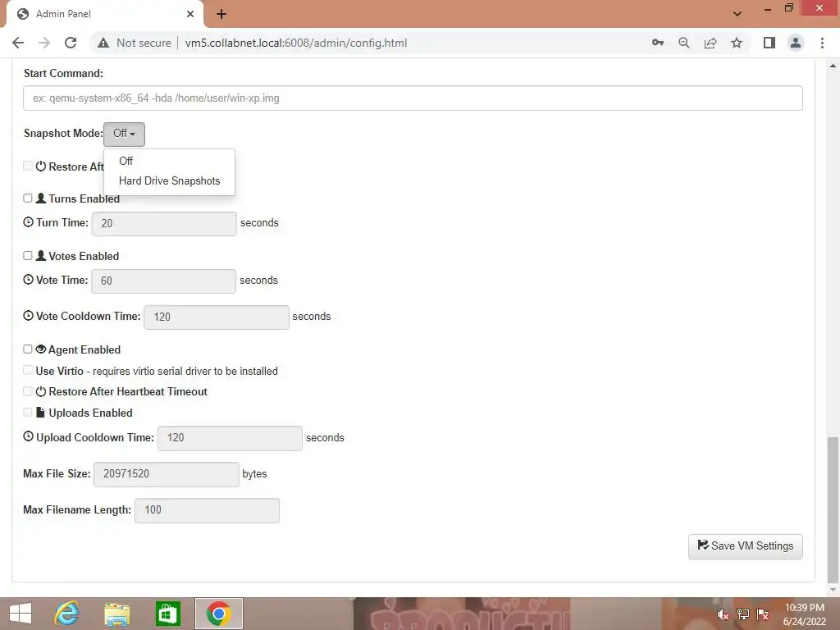Click the tab search chevron
The width and height of the screenshot is (840, 630).
pyautogui.click(x=737, y=14)
